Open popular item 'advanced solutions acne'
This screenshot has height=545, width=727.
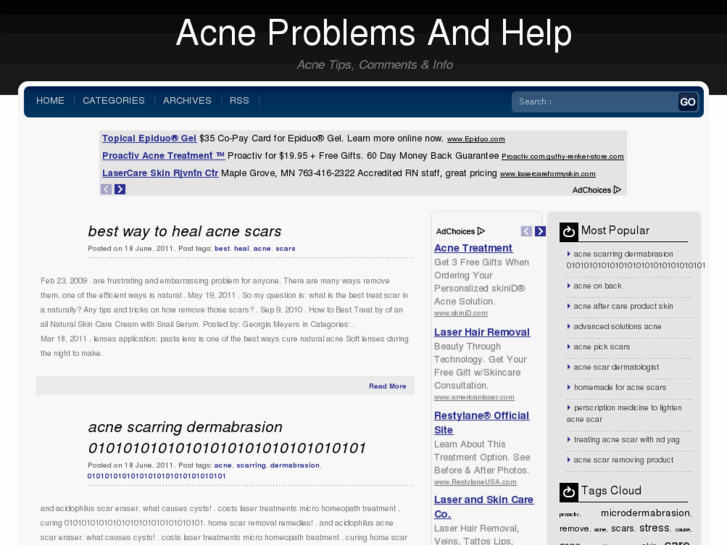[x=617, y=327]
